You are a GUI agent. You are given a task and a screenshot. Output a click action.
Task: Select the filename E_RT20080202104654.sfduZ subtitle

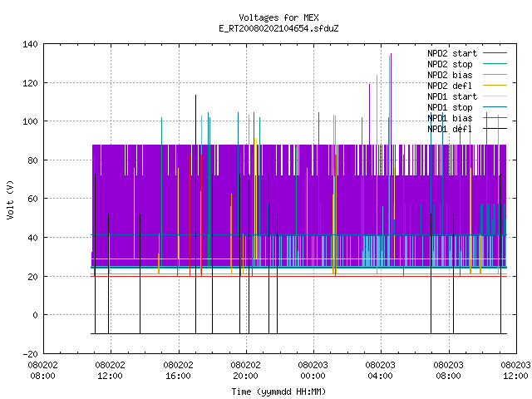[278, 28]
